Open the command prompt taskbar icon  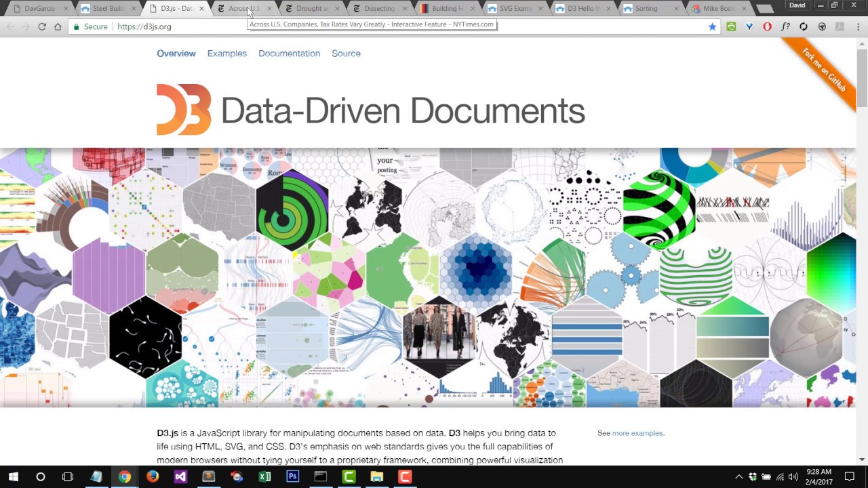pos(320,476)
